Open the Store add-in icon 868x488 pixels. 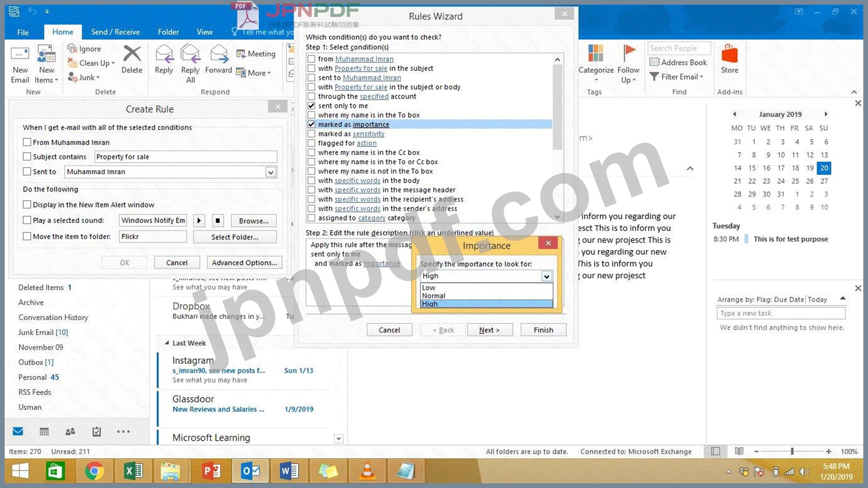point(729,55)
